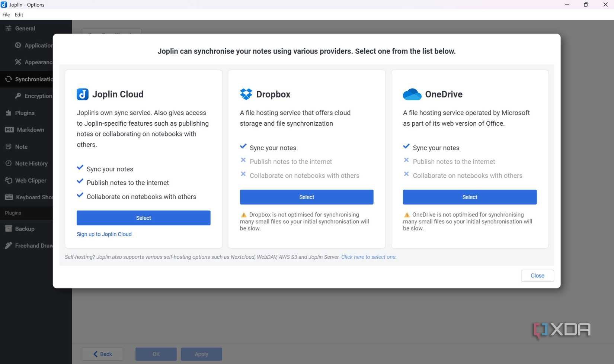Click the Backup sidebar icon
The height and width of the screenshot is (364, 614).
[9, 229]
